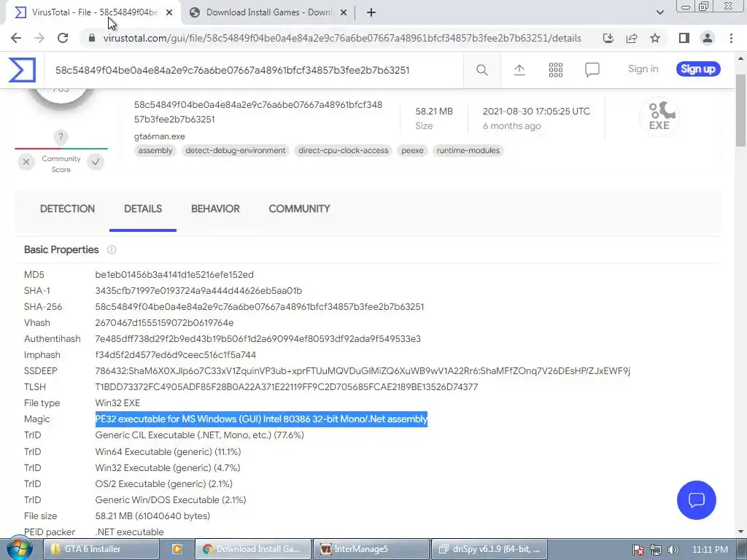Open the COMMUNITY tab
Image resolution: width=747 pixels, height=560 pixels.
(299, 209)
